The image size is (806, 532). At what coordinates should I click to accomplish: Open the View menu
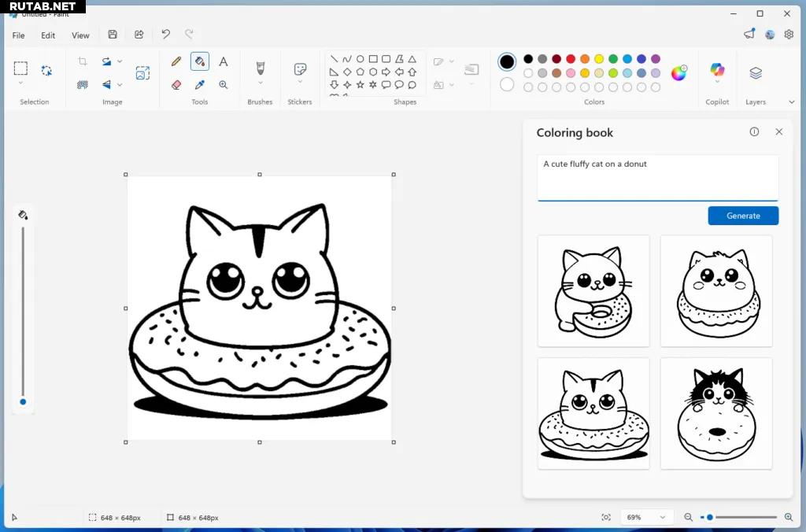click(80, 35)
